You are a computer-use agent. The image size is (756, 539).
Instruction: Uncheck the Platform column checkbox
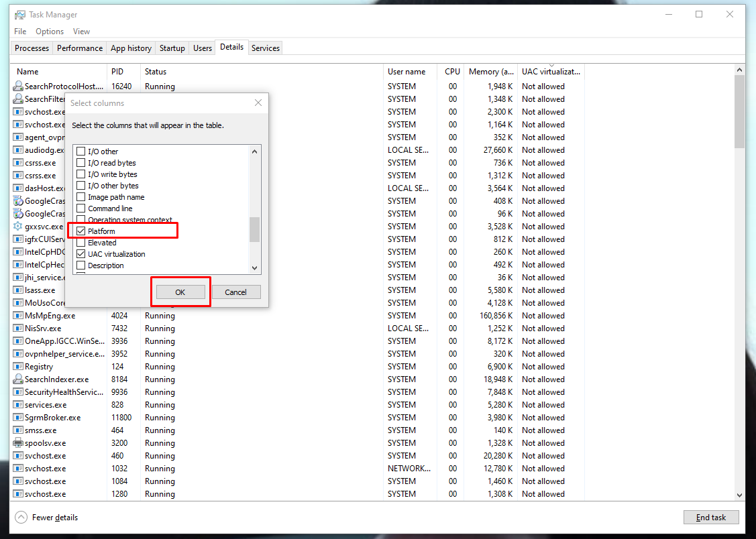pyautogui.click(x=81, y=231)
